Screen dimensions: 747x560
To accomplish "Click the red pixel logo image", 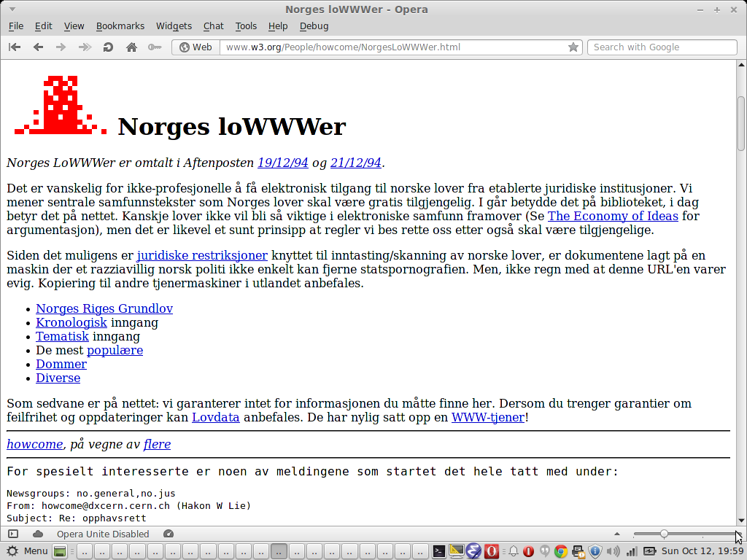I will coord(61,105).
